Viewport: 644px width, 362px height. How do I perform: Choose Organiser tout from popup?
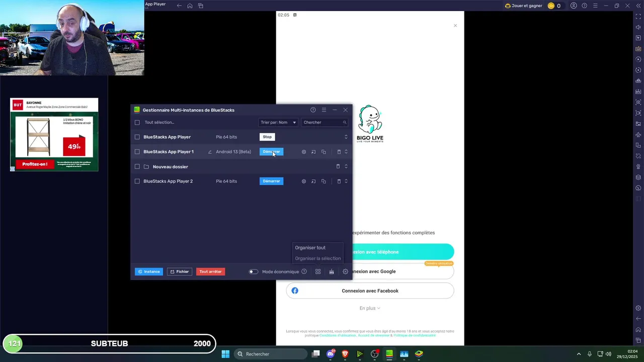(310, 248)
